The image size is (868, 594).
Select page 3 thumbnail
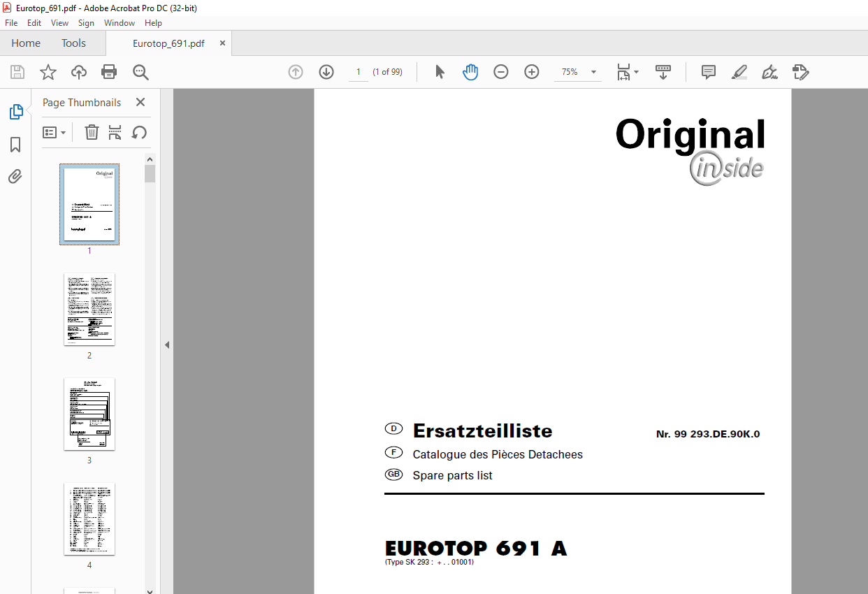[x=89, y=414]
